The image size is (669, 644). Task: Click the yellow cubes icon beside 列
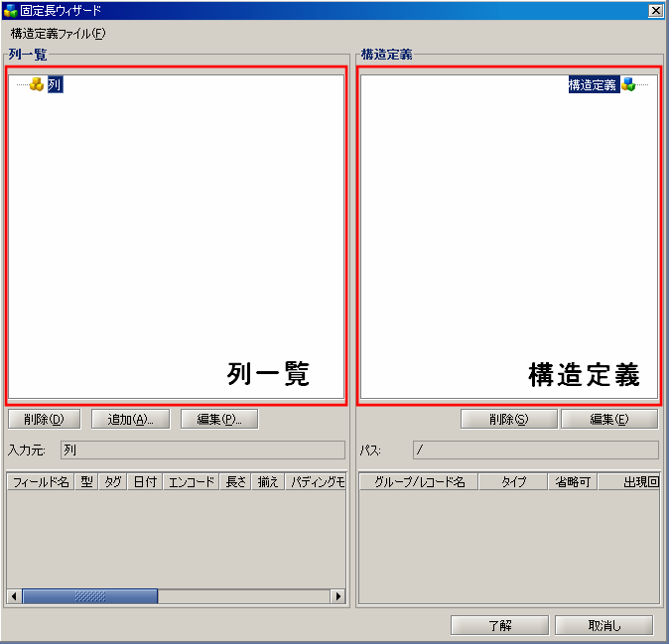[x=37, y=84]
